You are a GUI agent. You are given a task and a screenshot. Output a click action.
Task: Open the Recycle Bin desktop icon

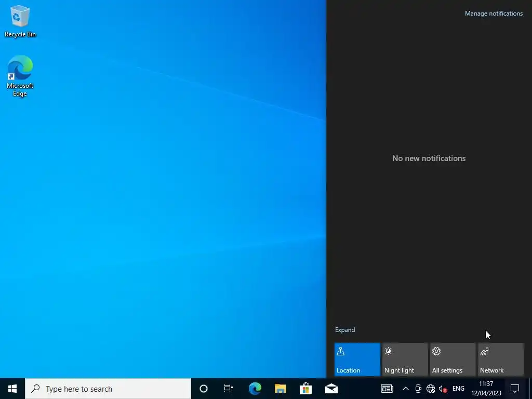[x=20, y=21]
